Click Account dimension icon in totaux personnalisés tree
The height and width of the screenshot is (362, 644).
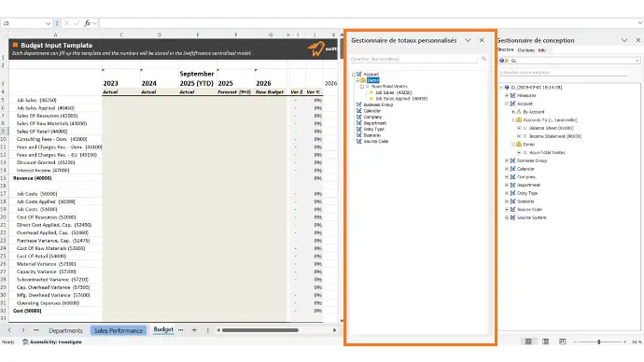pyautogui.click(x=359, y=74)
